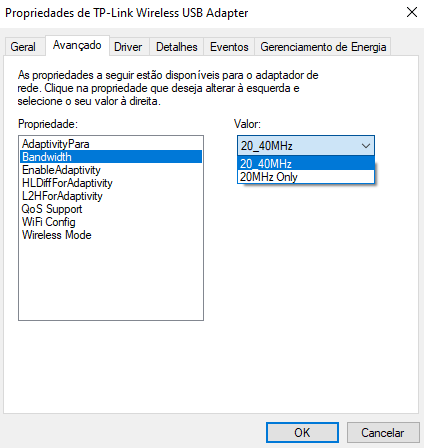This screenshot has height=448, width=424.
Task: Select the Avançado tab
Action: 77,45
